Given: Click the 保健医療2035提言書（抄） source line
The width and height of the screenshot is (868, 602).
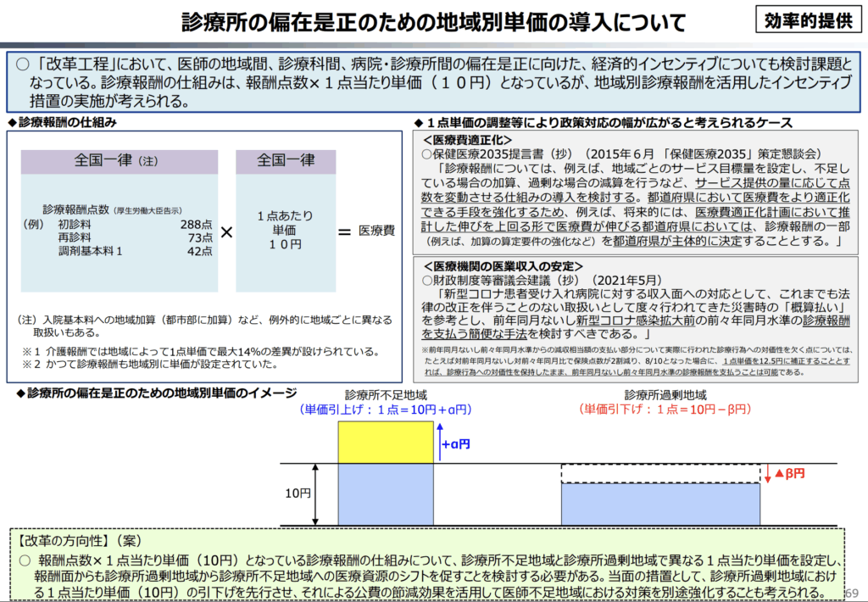Looking at the screenshot, I should (x=622, y=154).
